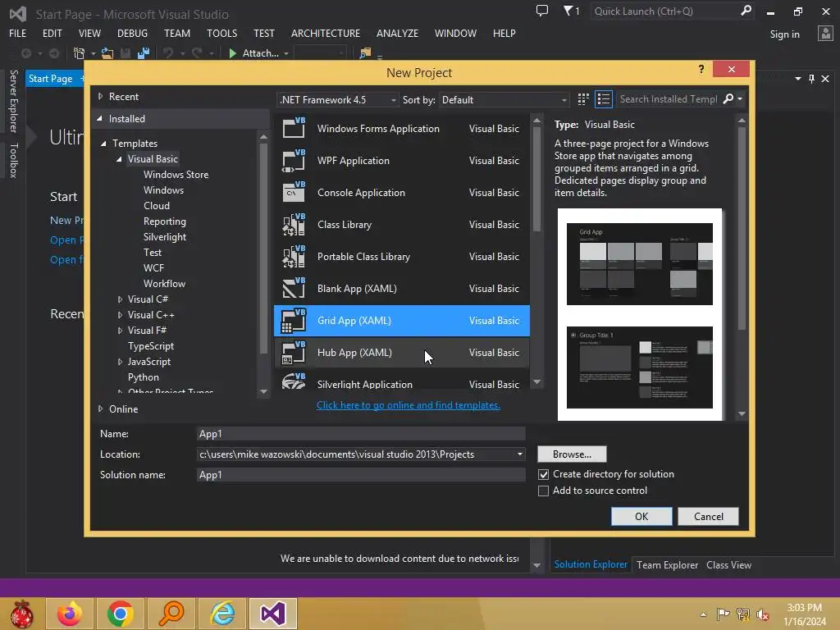Enable Add to source control checkbox

[x=543, y=491]
